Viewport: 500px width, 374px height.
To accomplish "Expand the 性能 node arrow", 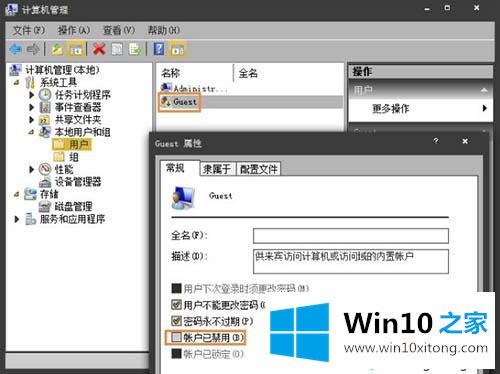I will coord(32,169).
